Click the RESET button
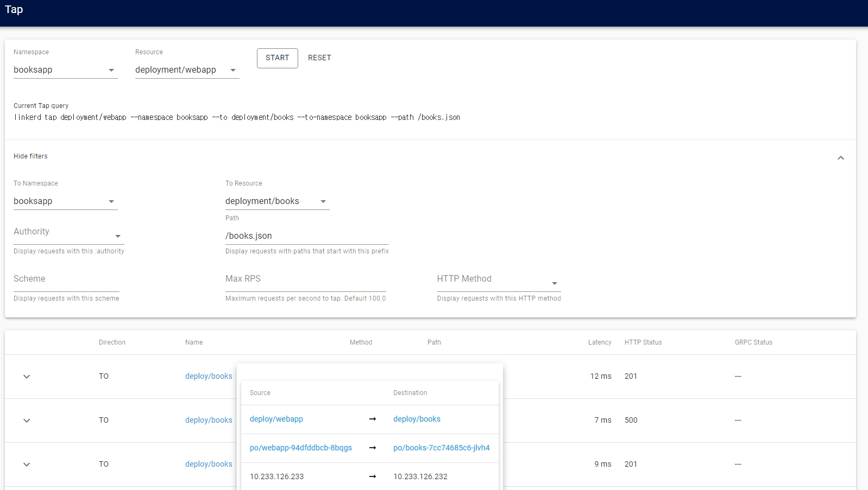 point(319,58)
